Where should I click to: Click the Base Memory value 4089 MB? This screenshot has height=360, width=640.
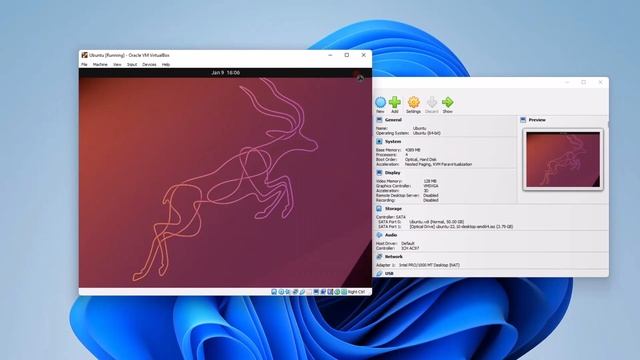413,150
